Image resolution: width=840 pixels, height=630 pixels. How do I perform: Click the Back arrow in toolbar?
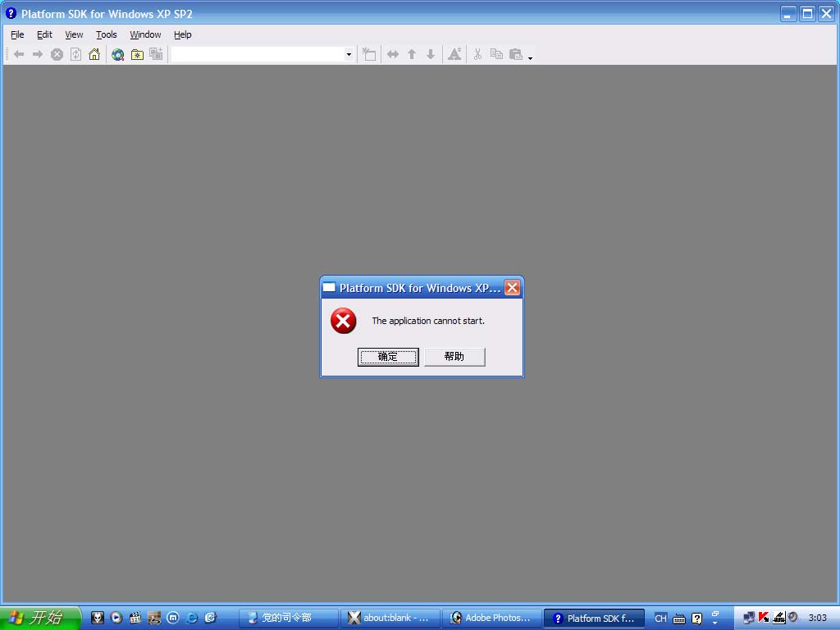tap(19, 54)
